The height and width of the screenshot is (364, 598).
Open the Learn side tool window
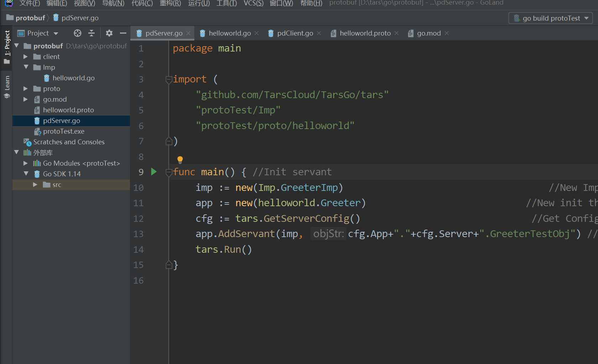click(x=7, y=87)
